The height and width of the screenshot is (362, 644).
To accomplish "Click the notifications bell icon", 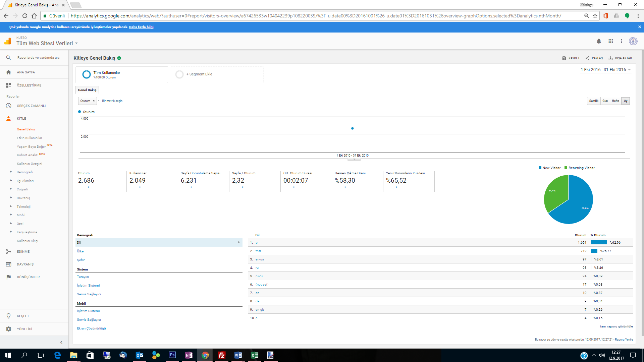I will click(599, 41).
